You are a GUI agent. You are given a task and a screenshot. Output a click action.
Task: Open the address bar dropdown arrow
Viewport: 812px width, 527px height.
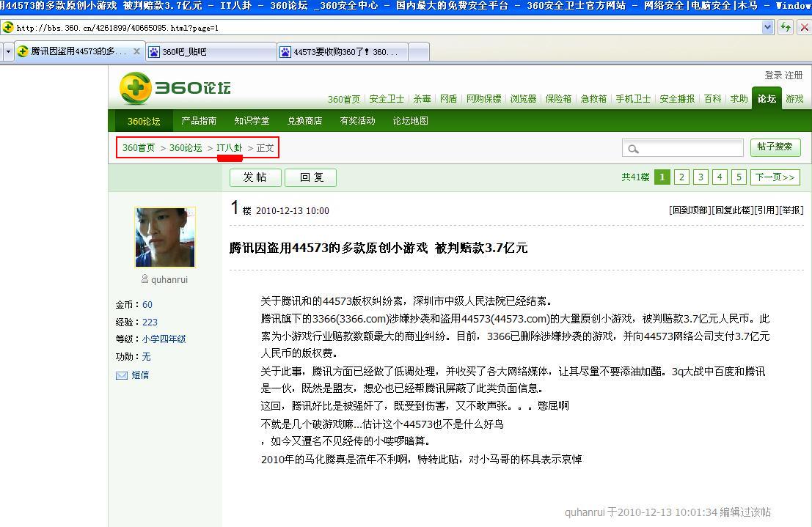[x=767, y=27]
